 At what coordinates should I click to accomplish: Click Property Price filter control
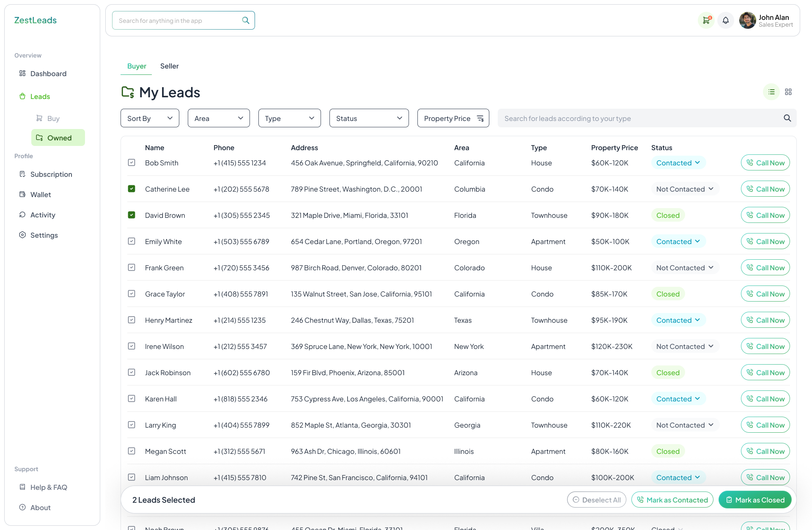click(x=453, y=118)
